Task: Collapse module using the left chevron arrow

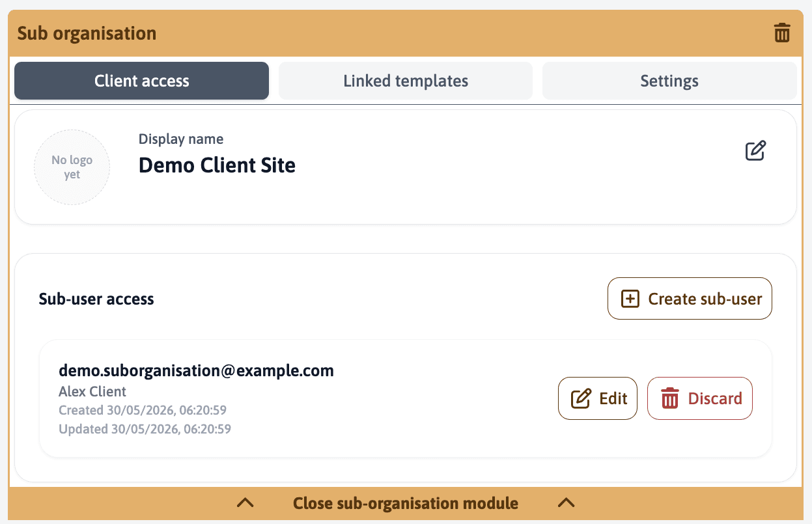Action: 245,503
